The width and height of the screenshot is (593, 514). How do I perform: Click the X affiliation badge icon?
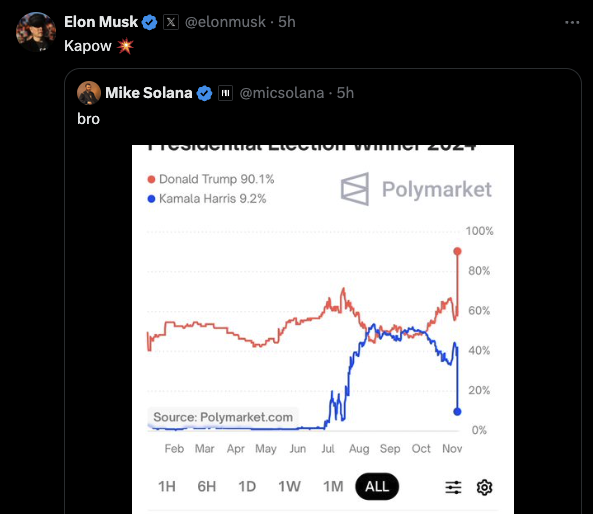[x=171, y=22]
